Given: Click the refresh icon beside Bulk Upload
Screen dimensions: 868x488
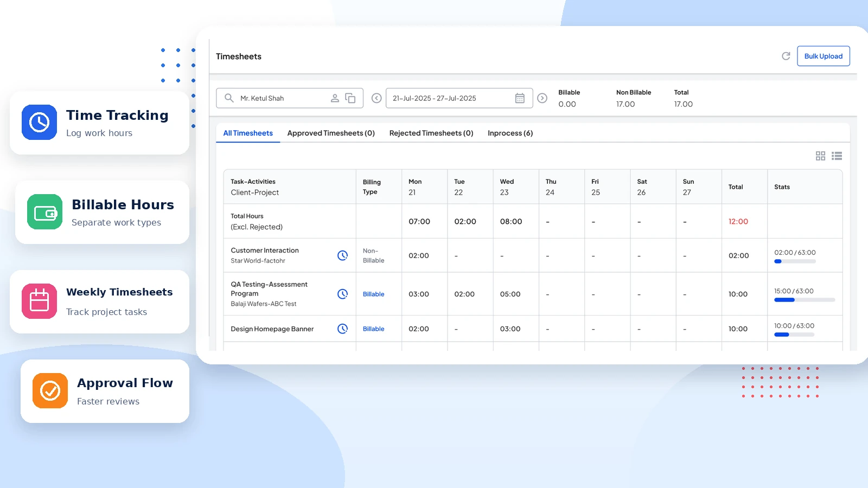Looking at the screenshot, I should (786, 56).
